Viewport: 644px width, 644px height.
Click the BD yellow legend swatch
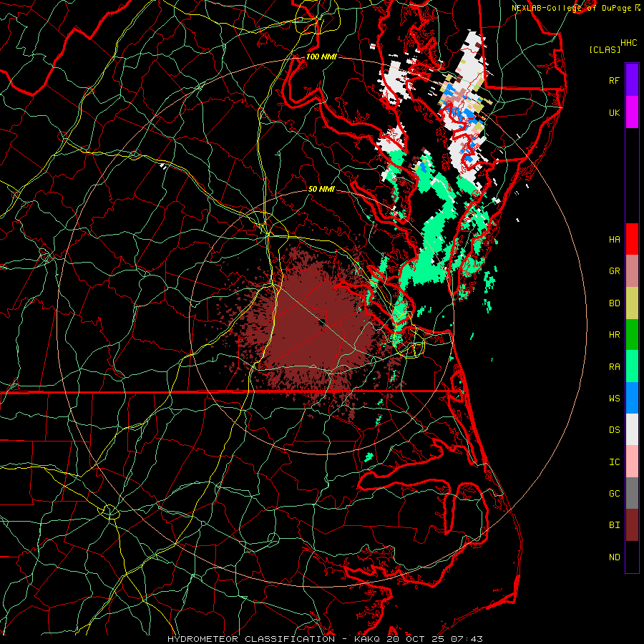632,303
